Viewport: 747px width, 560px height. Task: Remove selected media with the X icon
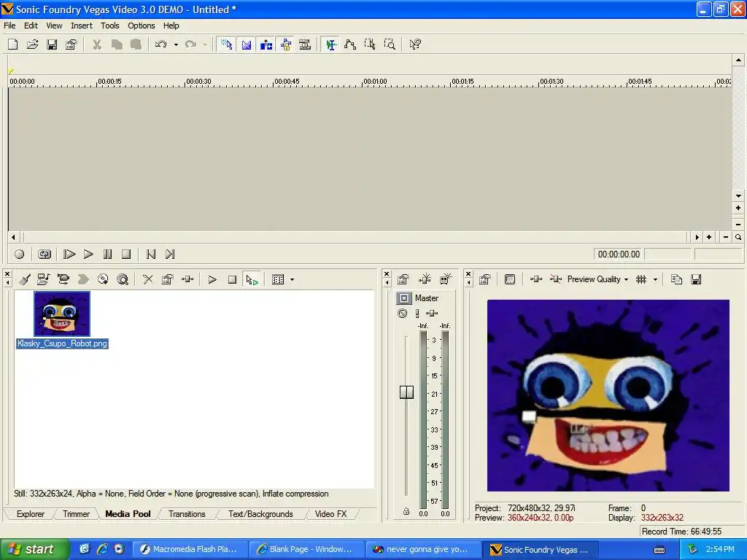click(148, 279)
